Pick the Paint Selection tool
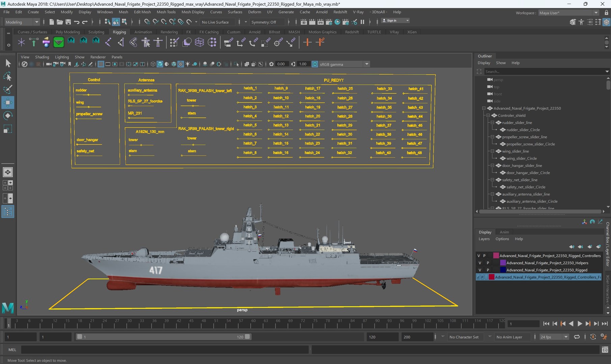The height and width of the screenshot is (364, 611). [8, 89]
